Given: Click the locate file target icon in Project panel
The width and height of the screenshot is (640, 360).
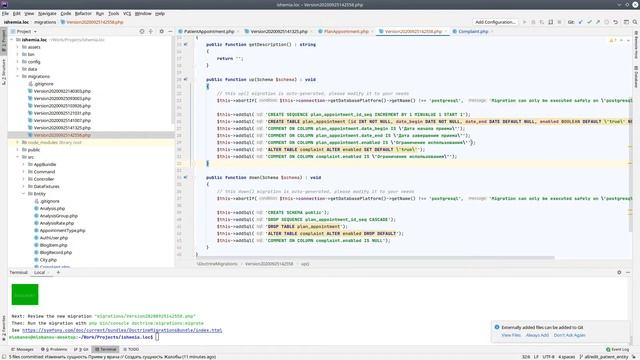Looking at the screenshot, I should pos(142,31).
